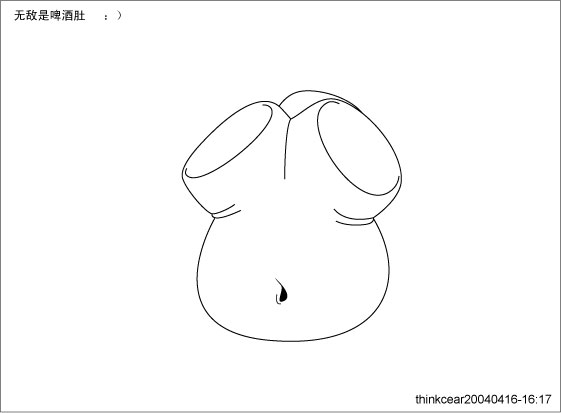Screen dimensions: 561x413
Task: Click the right armpit crease lines
Action: pyautogui.click(x=353, y=217)
